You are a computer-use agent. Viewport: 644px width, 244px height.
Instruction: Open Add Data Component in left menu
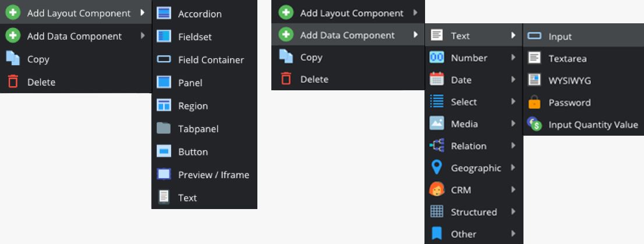[76, 36]
